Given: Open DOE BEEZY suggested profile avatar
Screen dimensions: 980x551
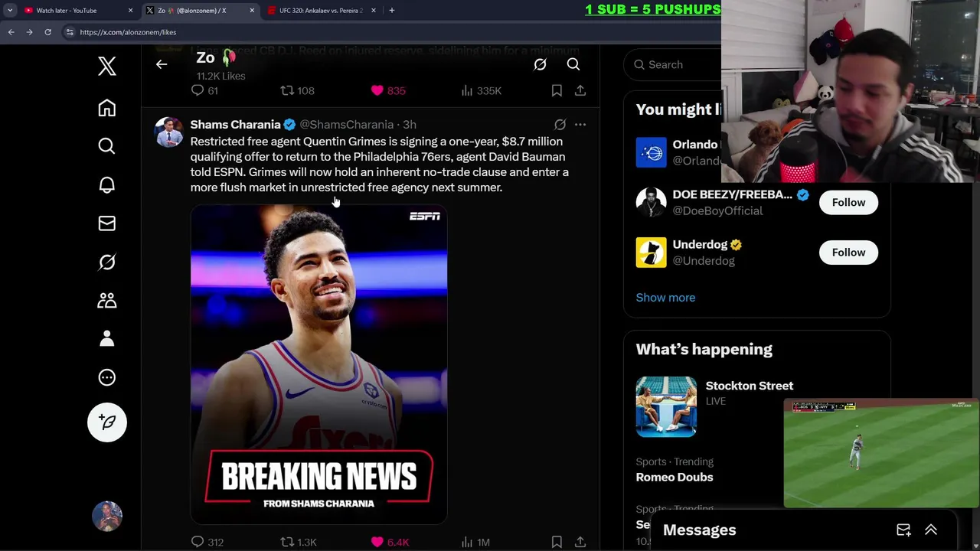Looking at the screenshot, I should [652, 202].
